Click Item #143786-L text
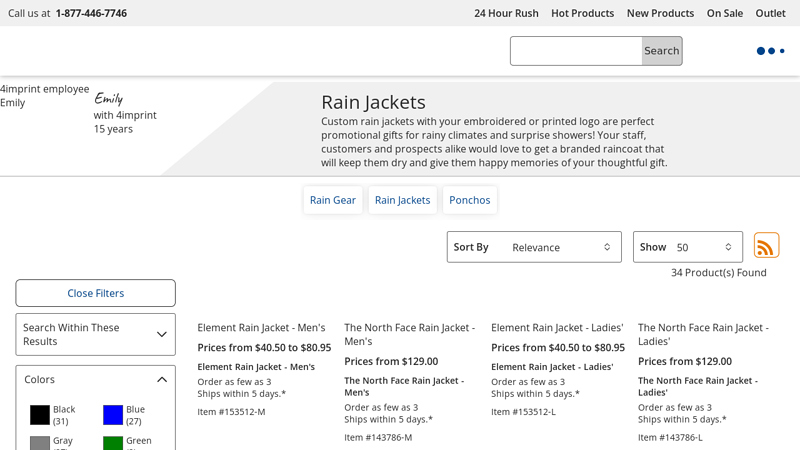800x450 pixels. [x=670, y=437]
